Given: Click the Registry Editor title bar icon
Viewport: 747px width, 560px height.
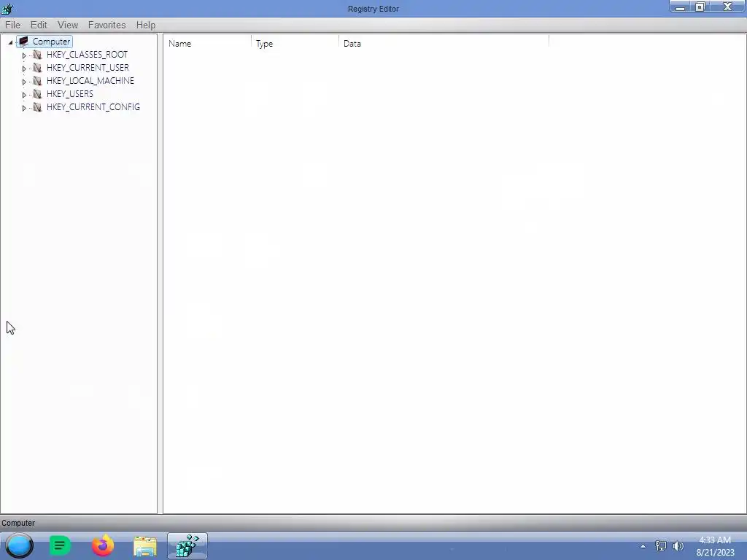Looking at the screenshot, I should [x=7, y=9].
